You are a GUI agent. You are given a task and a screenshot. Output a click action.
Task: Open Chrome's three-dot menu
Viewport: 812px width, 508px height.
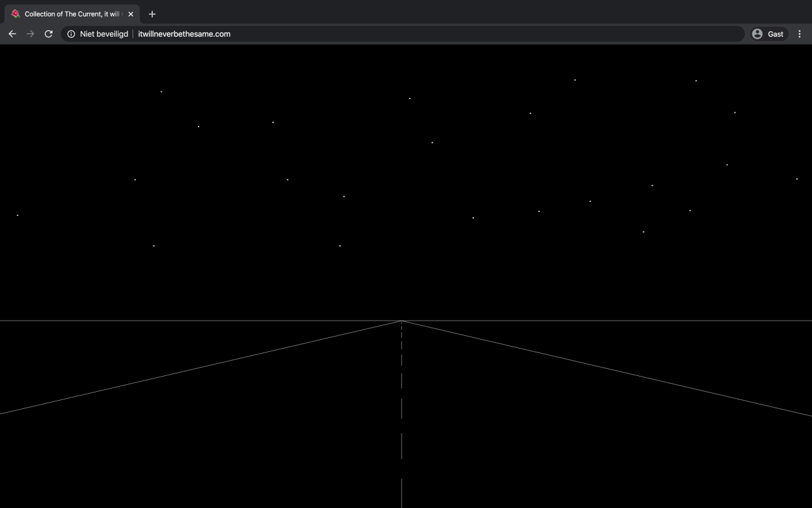(799, 34)
